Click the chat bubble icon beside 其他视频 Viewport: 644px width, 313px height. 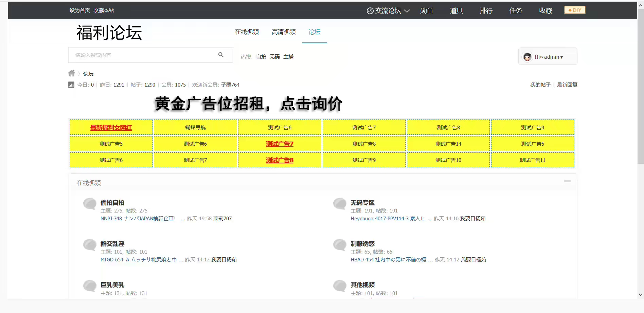[340, 286]
